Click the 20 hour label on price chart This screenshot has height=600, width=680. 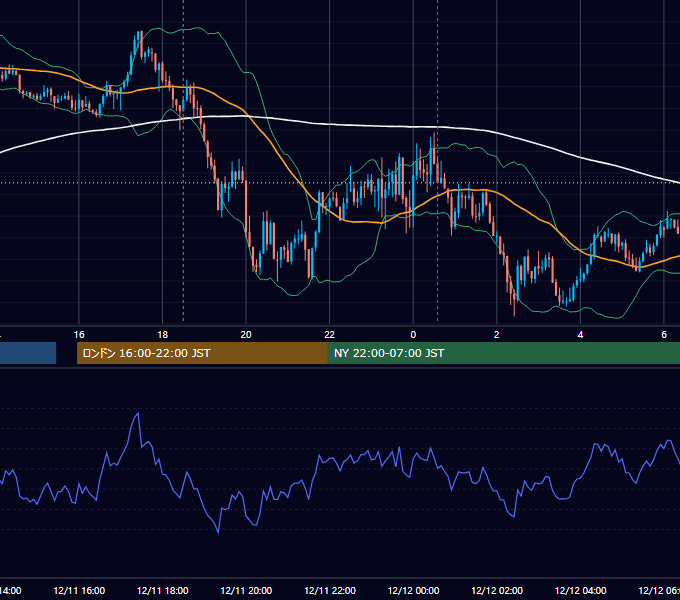point(246,335)
